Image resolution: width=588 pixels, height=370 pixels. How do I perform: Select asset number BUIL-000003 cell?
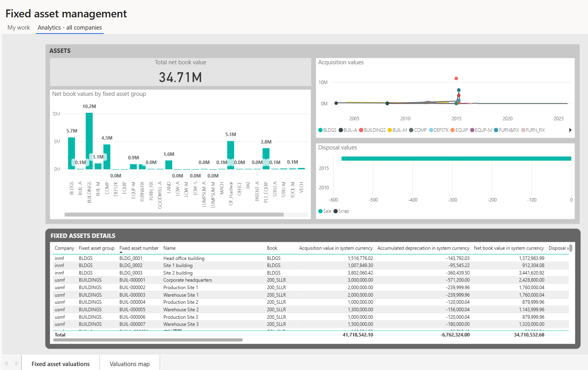(132, 295)
